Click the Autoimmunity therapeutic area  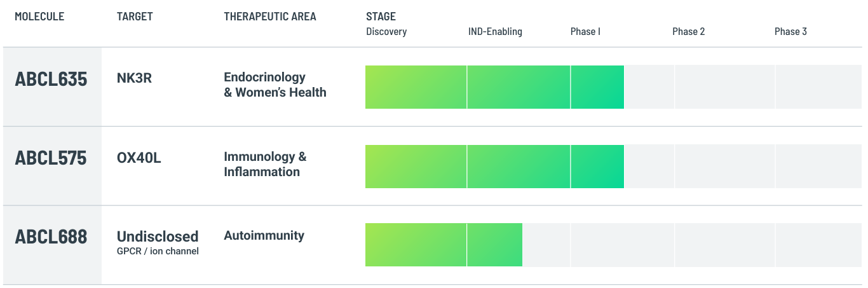[x=264, y=236]
